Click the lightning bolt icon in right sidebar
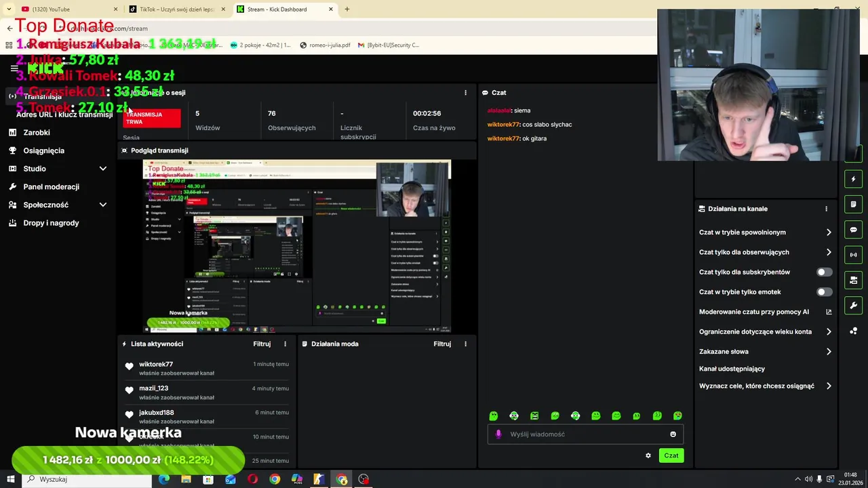This screenshot has height=488, width=868. click(854, 179)
